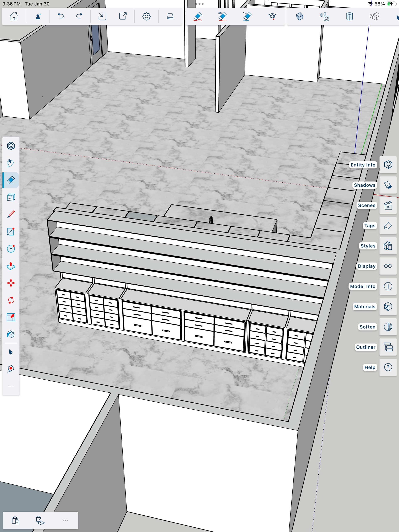The width and height of the screenshot is (399, 532).
Task: Toggle the Smooth eraser mode option
Action: (x=247, y=16)
